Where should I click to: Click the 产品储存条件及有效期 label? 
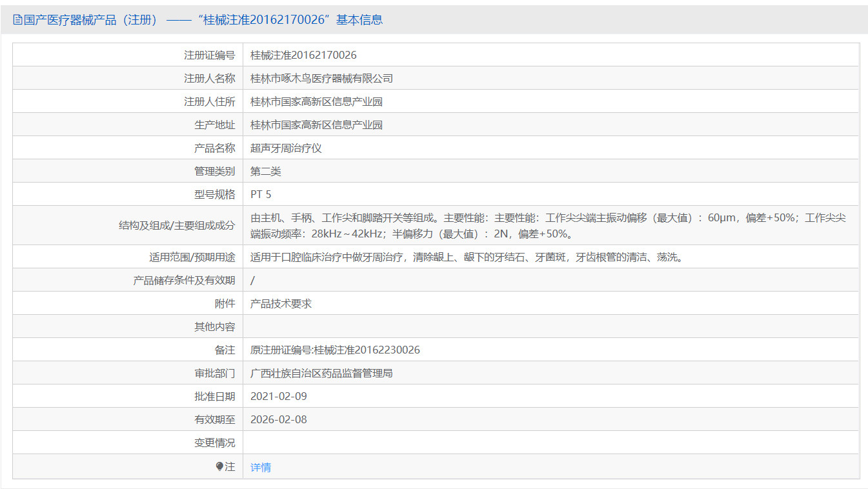pyautogui.click(x=184, y=280)
